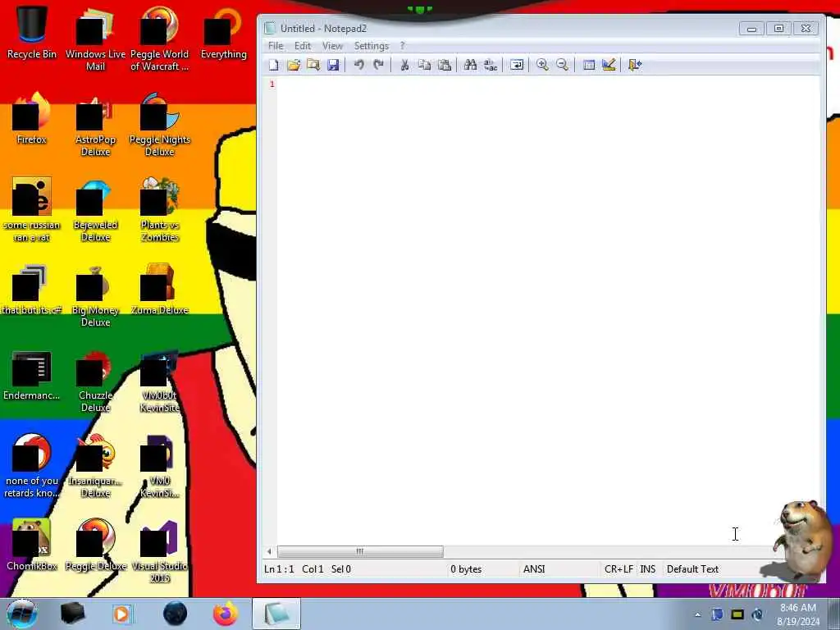Image resolution: width=840 pixels, height=630 pixels.
Task: Select the Chuzzle Deluxe desktop icon
Action: pyautogui.click(x=95, y=381)
